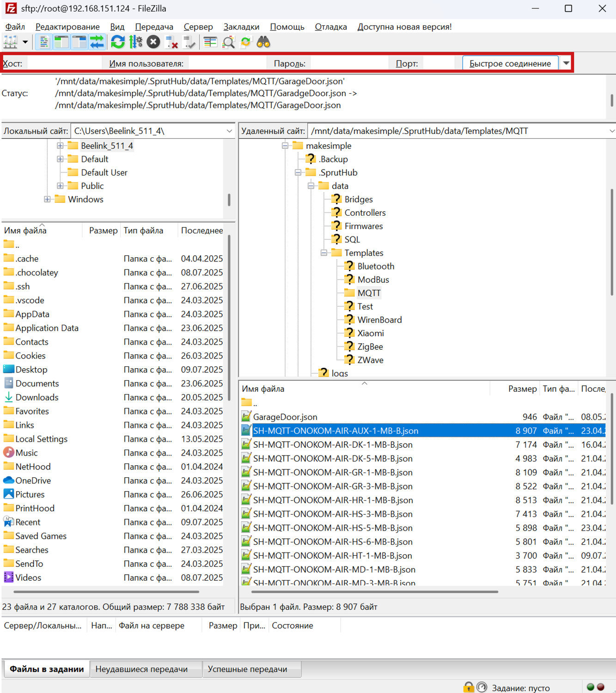The image size is (616, 693).
Task: Switch to the Неудавшиеся передачи tab
Action: point(141,669)
